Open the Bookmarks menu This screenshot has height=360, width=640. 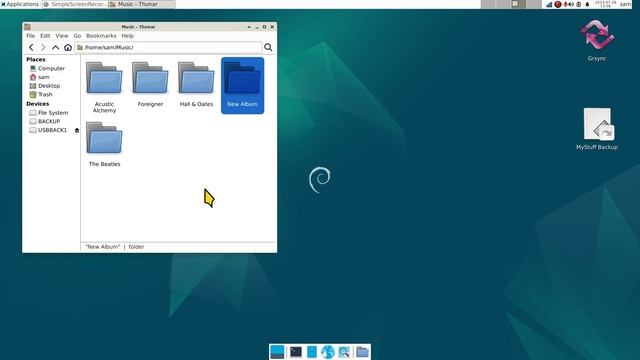coord(101,36)
